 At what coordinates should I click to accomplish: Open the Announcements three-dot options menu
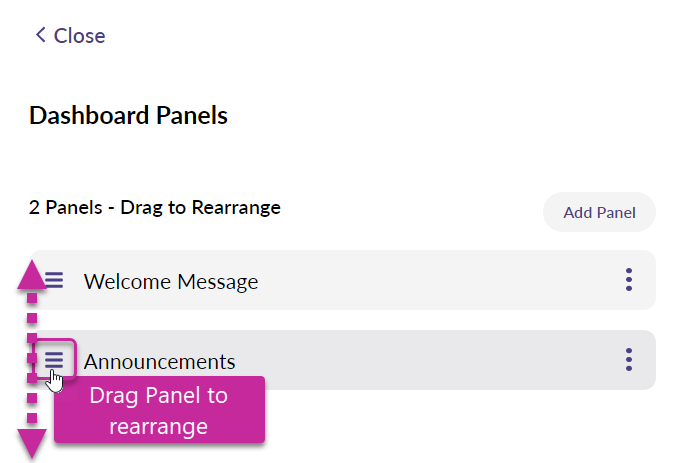coord(628,360)
